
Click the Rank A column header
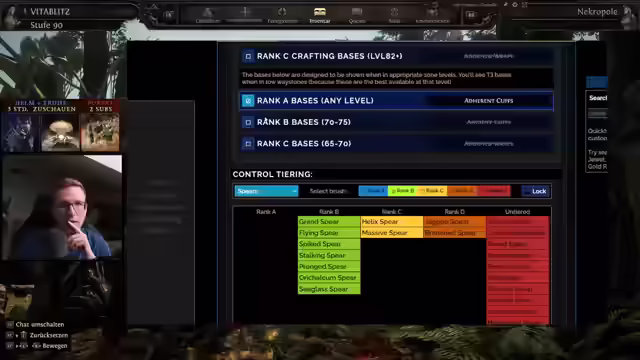(x=266, y=211)
